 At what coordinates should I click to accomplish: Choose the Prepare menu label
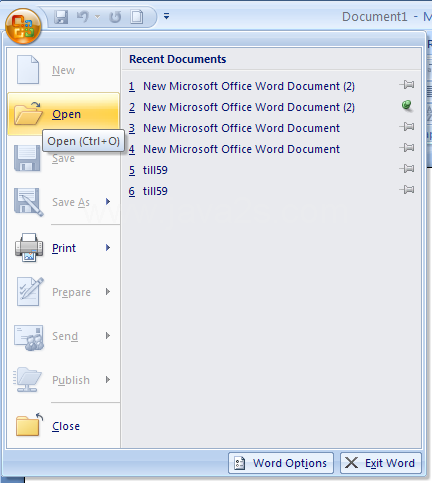(71, 292)
